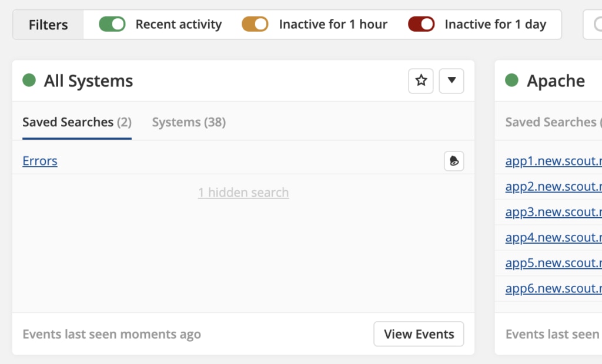Toggle the Inactive for 1 hour filter
Screen dimensions: 602x364
coord(255,24)
